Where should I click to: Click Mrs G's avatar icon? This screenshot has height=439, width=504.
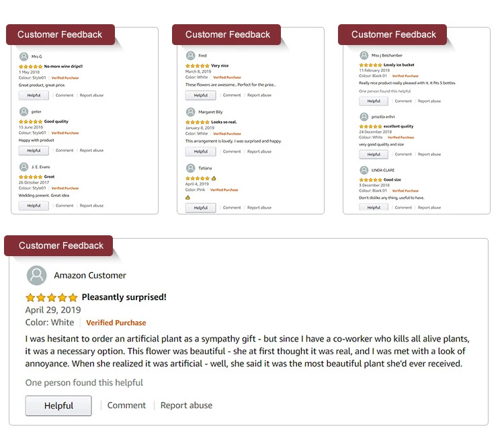pyautogui.click(x=24, y=56)
